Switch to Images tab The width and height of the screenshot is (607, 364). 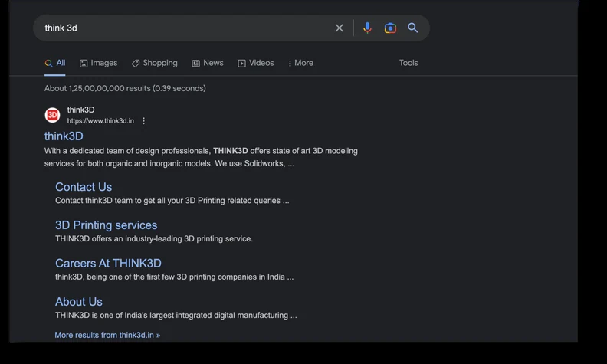[x=98, y=63]
